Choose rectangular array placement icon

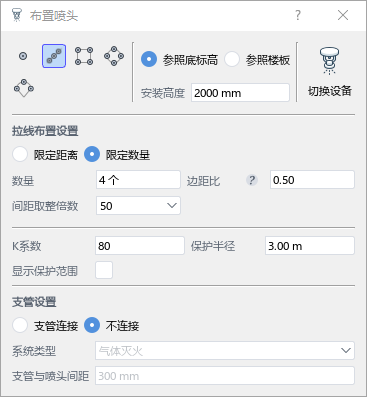(x=84, y=56)
